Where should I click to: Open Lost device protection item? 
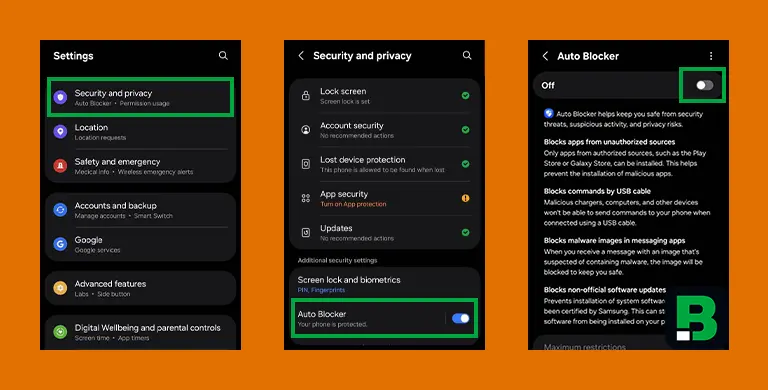click(384, 164)
